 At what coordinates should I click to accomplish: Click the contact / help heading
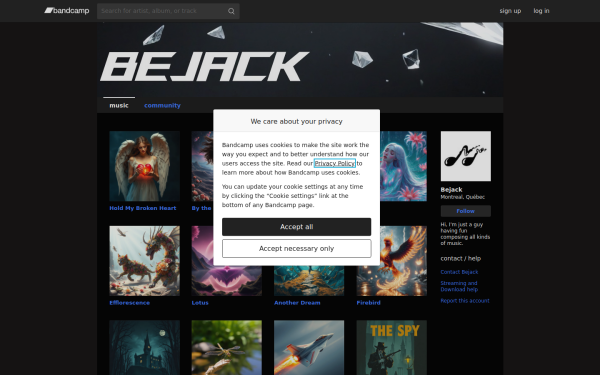point(461,258)
